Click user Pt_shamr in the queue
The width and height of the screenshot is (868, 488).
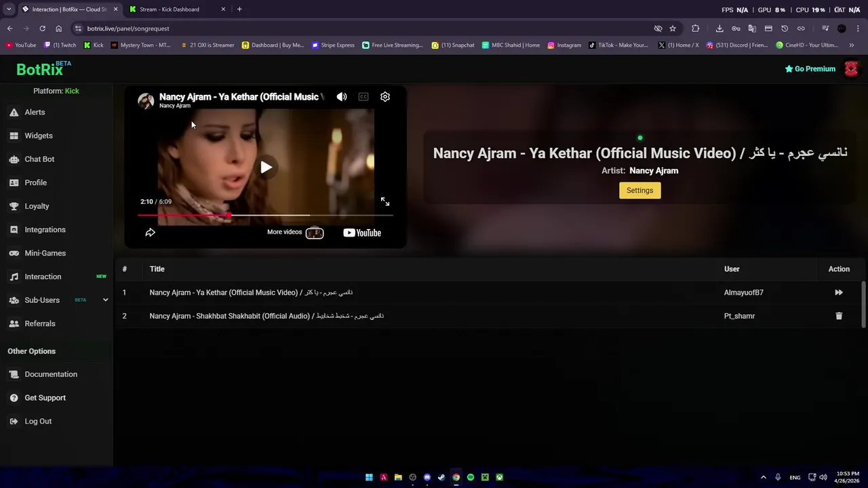739,316
